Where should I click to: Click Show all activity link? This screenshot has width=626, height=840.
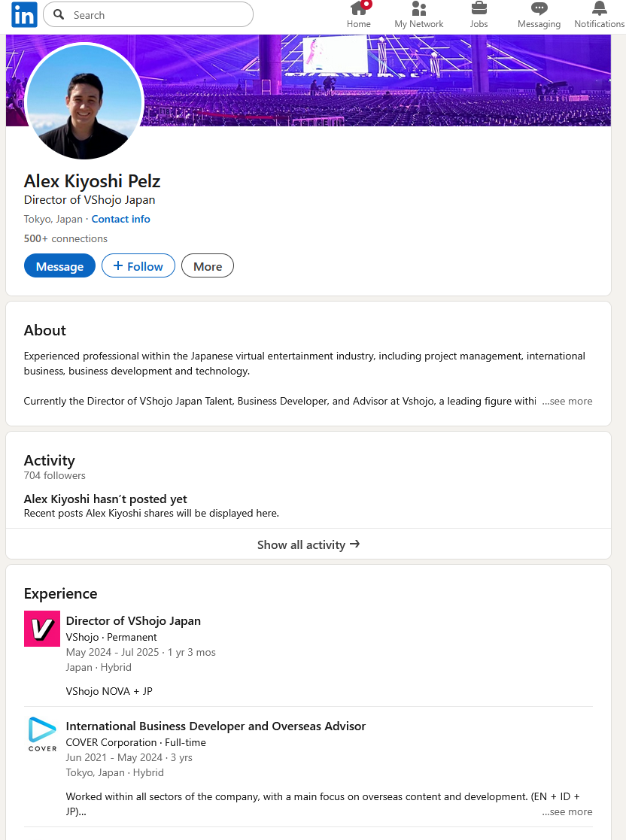click(308, 544)
